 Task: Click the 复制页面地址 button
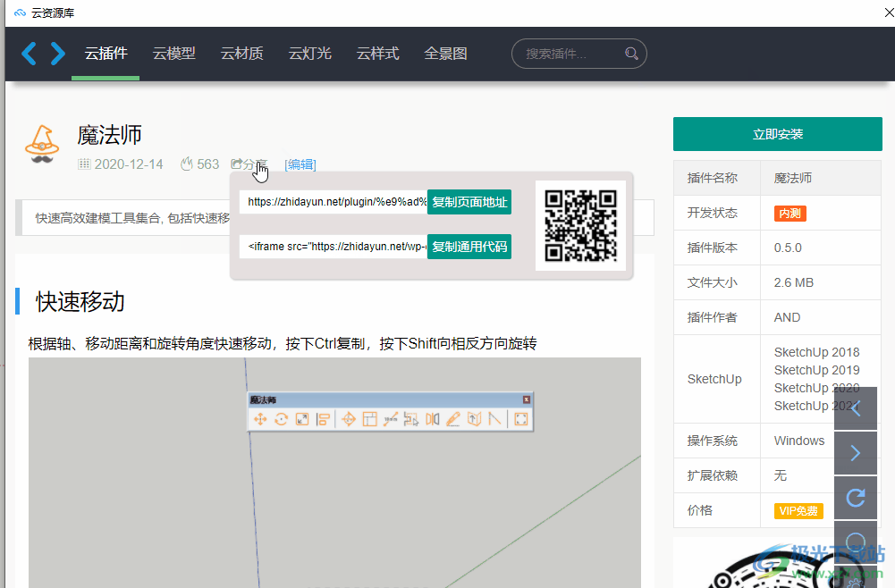(469, 202)
